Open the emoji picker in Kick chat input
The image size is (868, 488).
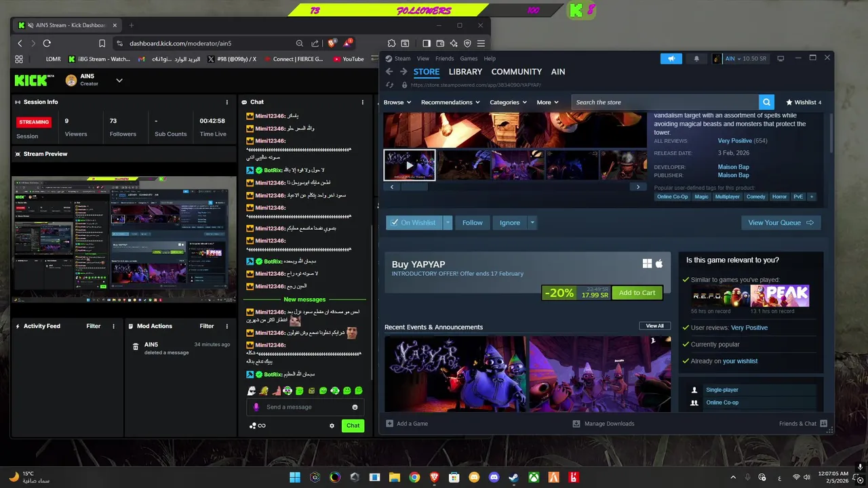tap(355, 407)
